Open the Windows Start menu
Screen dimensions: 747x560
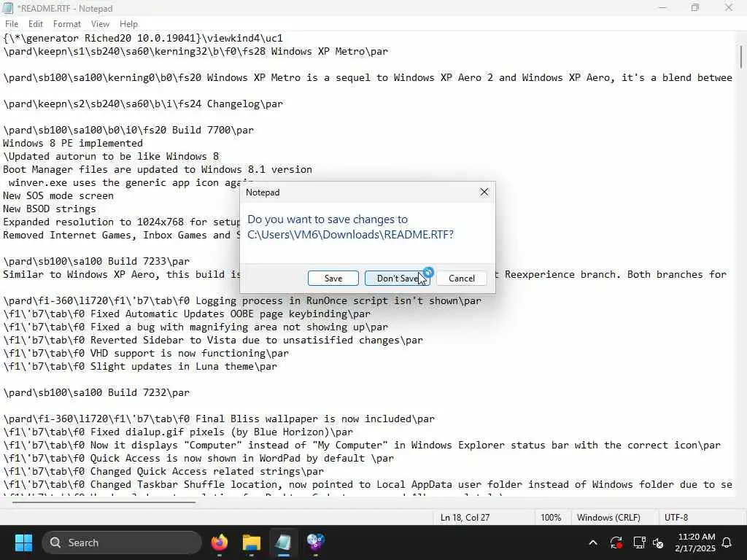23,542
